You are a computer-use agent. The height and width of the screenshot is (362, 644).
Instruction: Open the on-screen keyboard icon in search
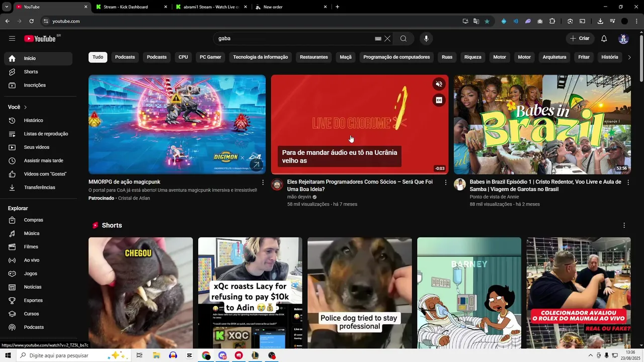378,39
